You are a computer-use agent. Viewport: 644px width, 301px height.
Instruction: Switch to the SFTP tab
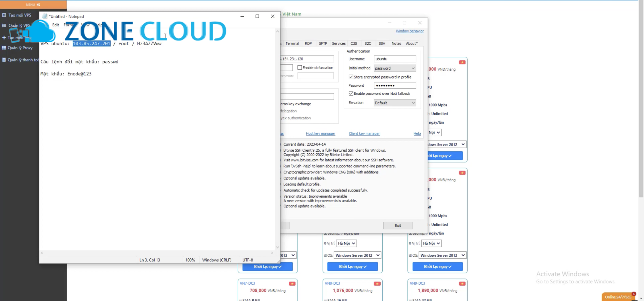tap(323, 43)
